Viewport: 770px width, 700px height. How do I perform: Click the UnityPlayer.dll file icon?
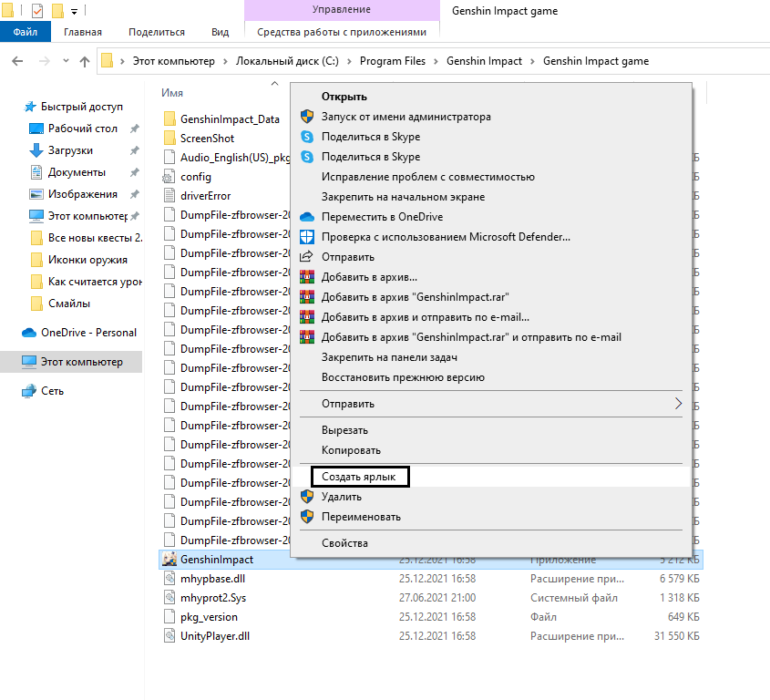point(169,636)
